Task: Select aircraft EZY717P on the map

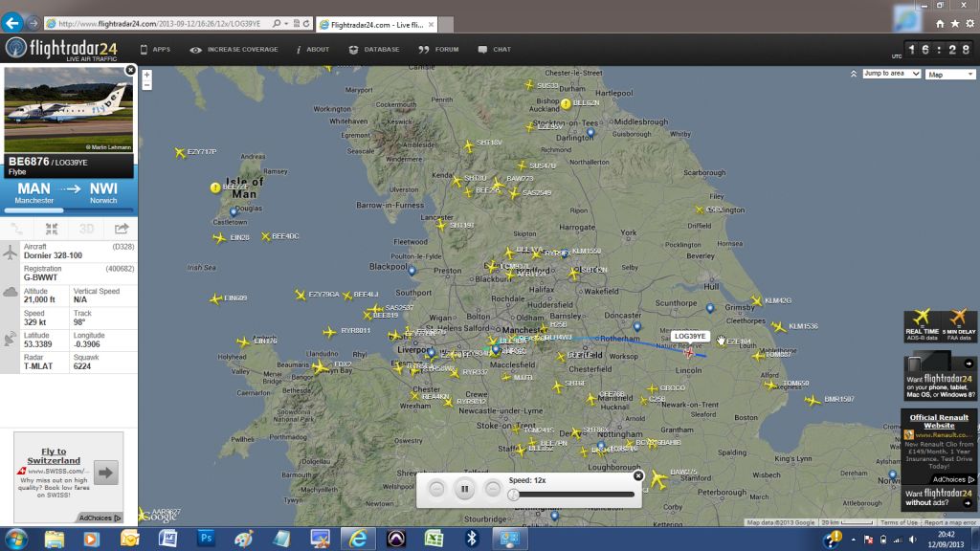Action: tap(180, 152)
